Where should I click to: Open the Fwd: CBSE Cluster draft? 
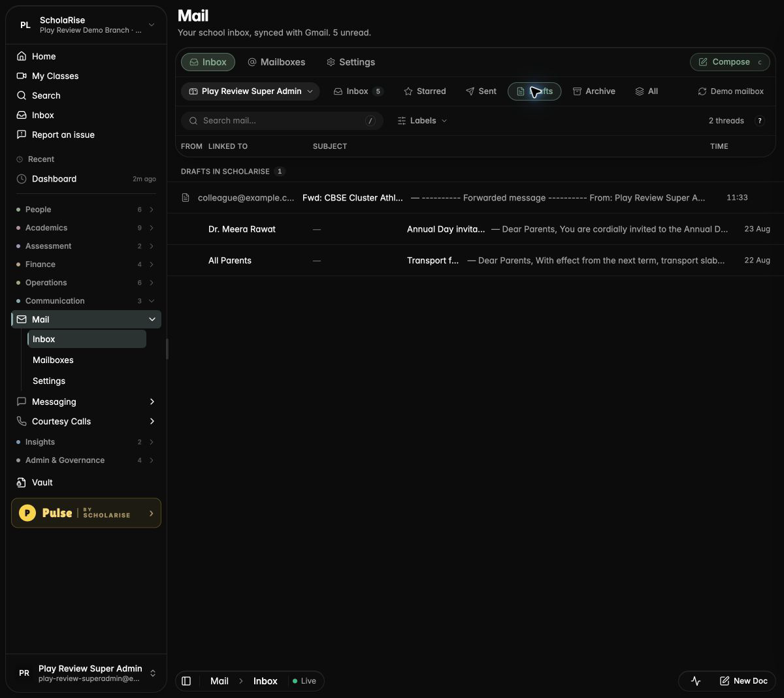pyautogui.click(x=475, y=198)
